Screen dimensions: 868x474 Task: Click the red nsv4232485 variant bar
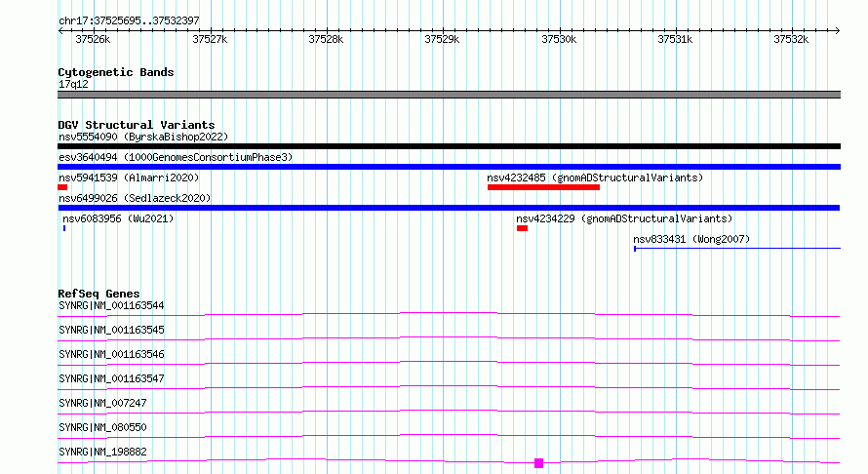tap(543, 187)
